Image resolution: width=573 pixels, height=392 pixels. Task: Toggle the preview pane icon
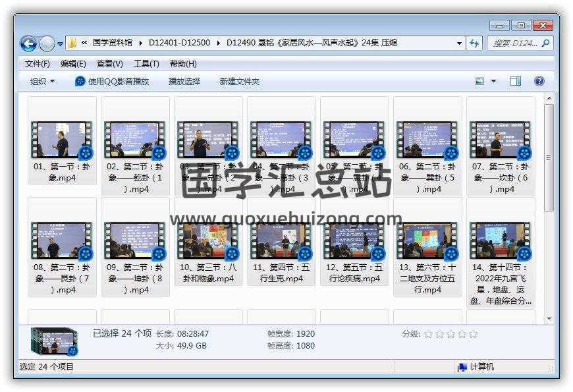[516, 81]
